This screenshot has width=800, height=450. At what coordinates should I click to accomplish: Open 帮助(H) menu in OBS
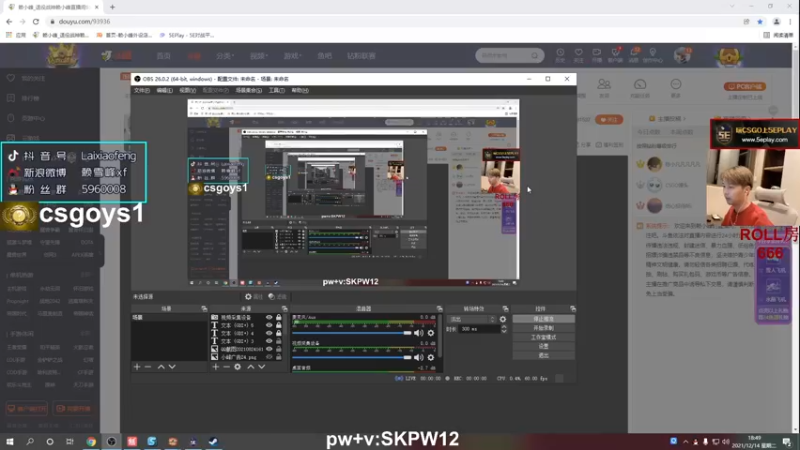tap(300, 90)
